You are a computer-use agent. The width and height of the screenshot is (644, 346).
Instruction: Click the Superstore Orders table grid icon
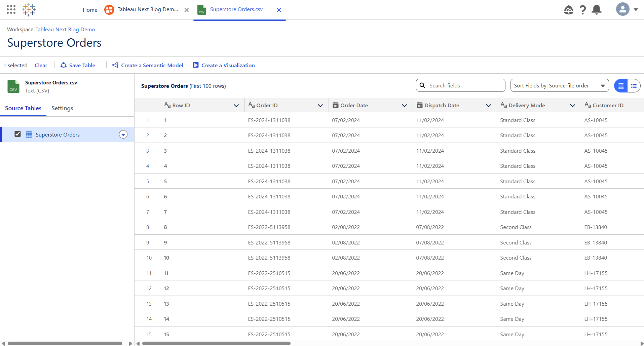(29, 134)
